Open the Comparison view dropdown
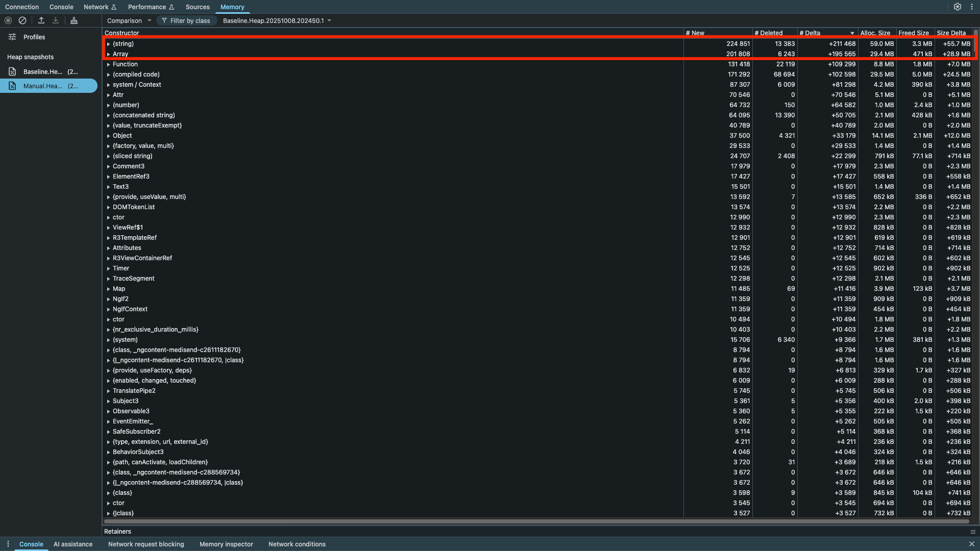 point(128,20)
